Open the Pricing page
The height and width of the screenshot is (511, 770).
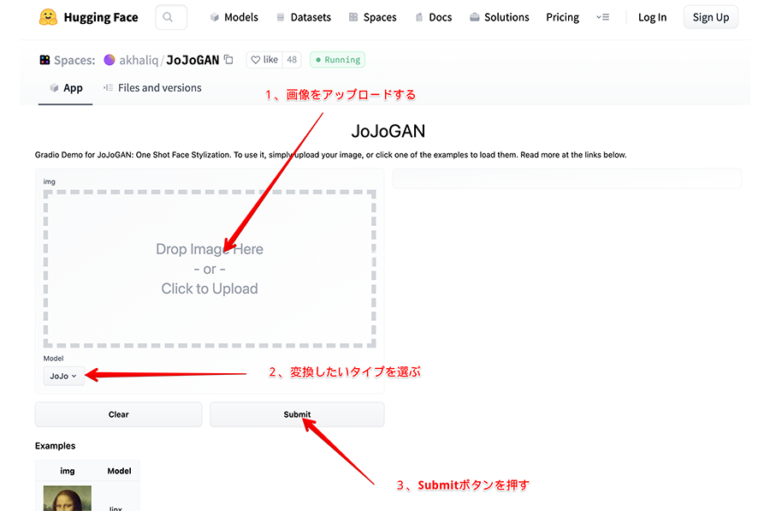(x=562, y=17)
